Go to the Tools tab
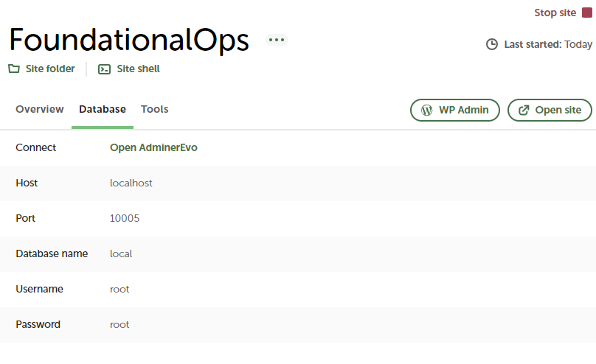 tap(155, 109)
